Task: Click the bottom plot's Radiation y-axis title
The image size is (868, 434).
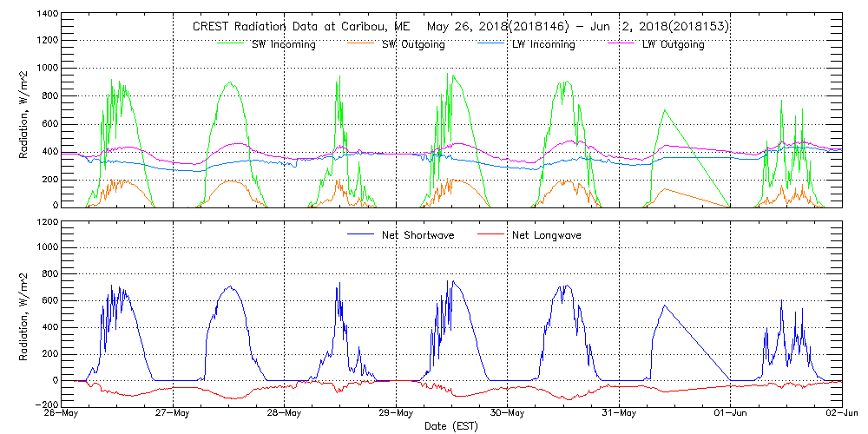Action: [25, 312]
